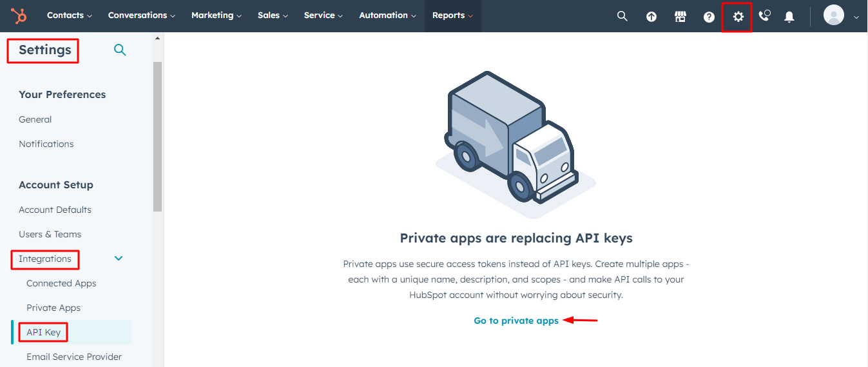
Task: Open the Automation dropdown menu
Action: tap(388, 15)
